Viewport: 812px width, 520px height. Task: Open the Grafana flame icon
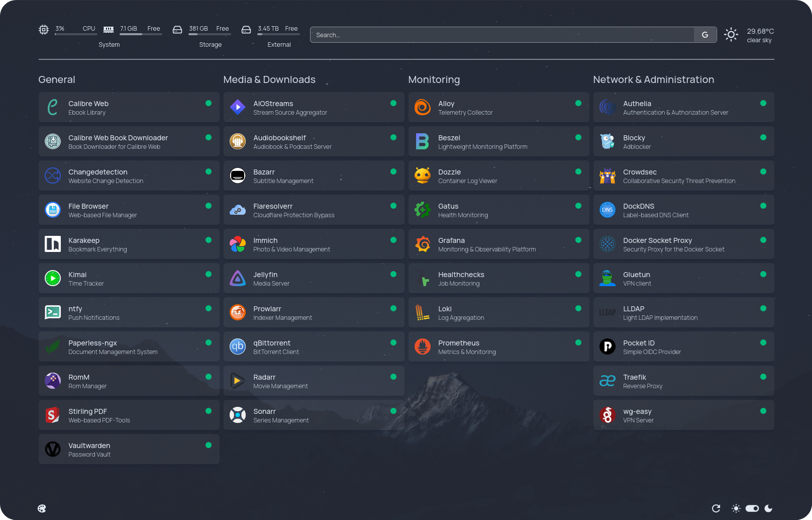422,244
